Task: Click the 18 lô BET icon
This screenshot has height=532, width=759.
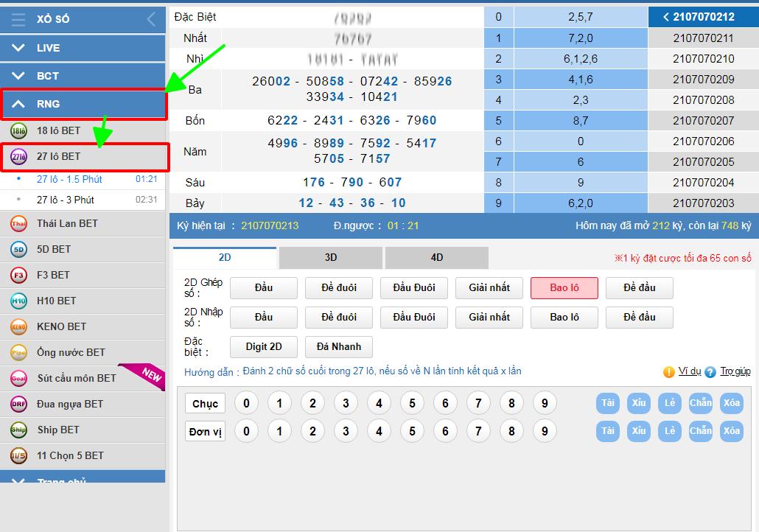Action: click(x=18, y=130)
